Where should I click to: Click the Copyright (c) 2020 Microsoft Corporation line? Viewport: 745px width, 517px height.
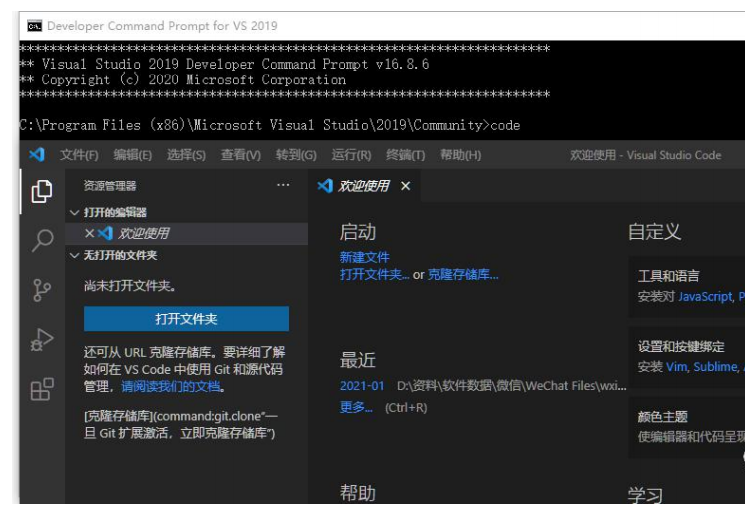(x=183, y=79)
